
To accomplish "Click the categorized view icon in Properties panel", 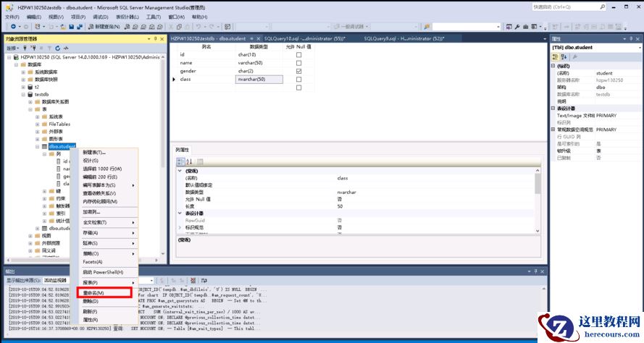I will (x=556, y=56).
